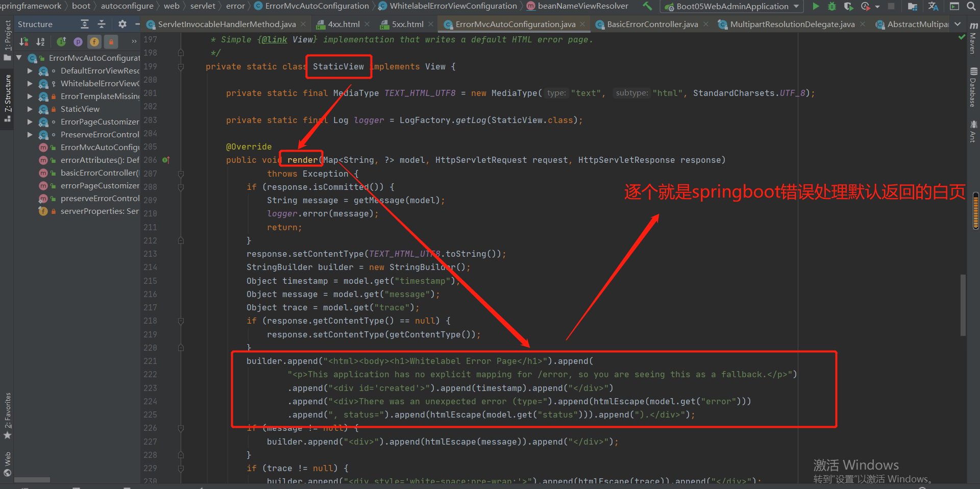
Task: Close the 5xx.html tab
Action: pos(431,24)
